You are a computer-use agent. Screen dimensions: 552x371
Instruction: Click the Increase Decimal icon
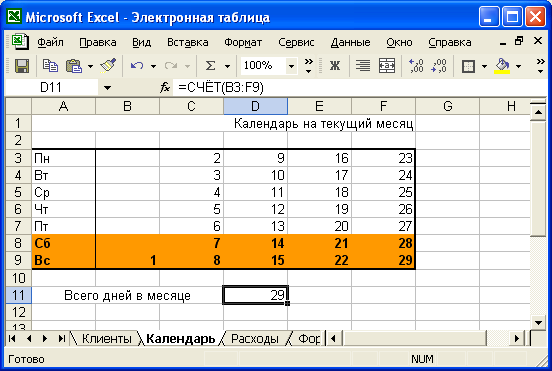coord(416,66)
